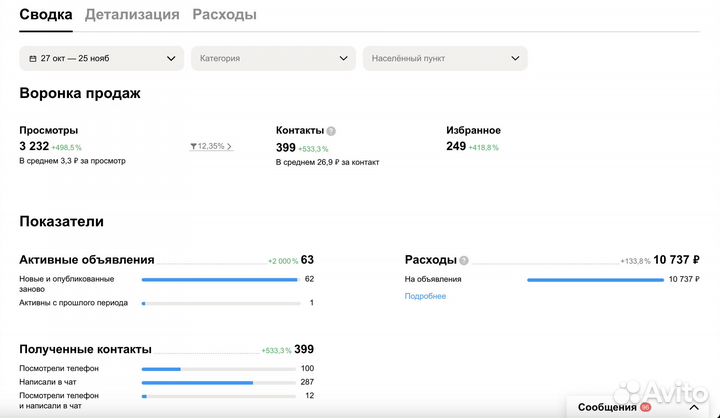
Task: Click the help icon next to Расходы
Action: pos(464,260)
